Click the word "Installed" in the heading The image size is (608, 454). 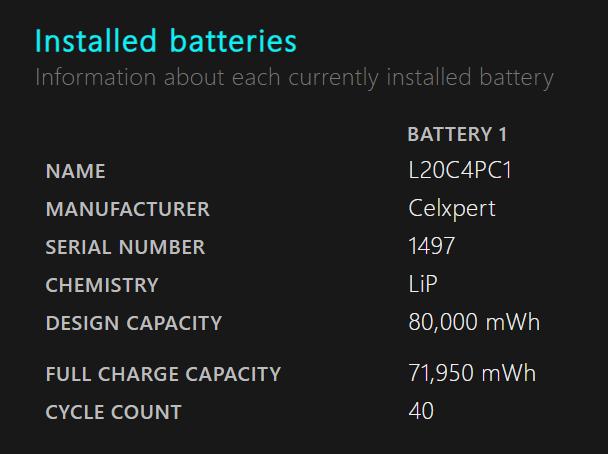[96, 41]
